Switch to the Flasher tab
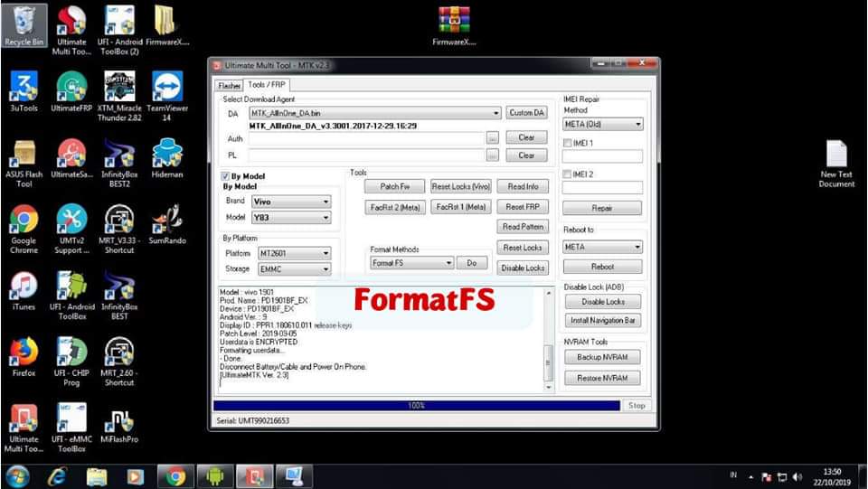868x489 pixels. [x=229, y=85]
